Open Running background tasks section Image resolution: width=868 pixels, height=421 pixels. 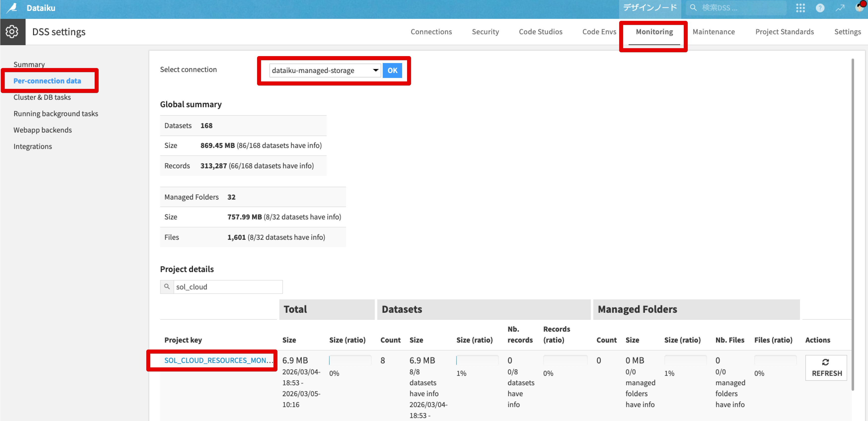pos(56,113)
